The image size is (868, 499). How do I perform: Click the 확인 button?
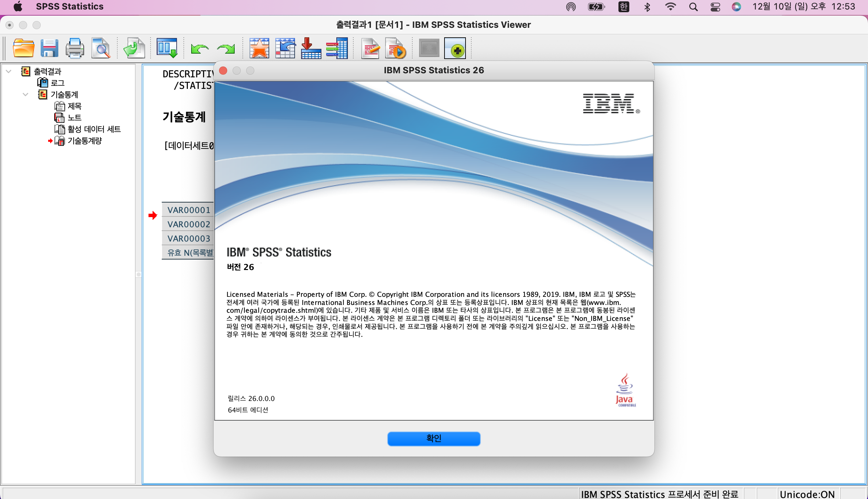pyautogui.click(x=433, y=438)
